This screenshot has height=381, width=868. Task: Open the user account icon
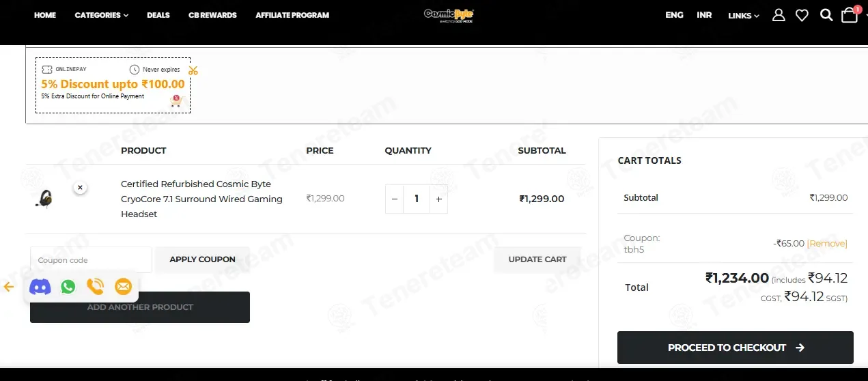pos(779,15)
